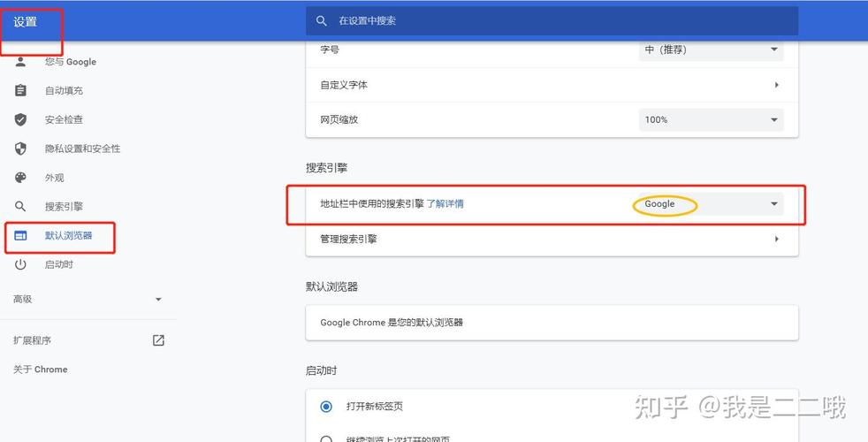This screenshot has width=868, height=442.
Task: Select the 打开新标签页 radio button
Action: (326, 407)
